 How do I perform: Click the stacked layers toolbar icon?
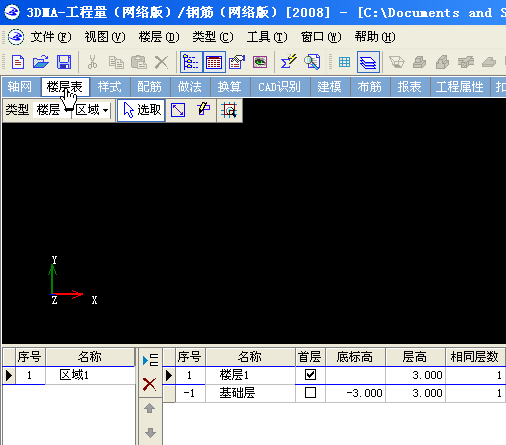(368, 62)
